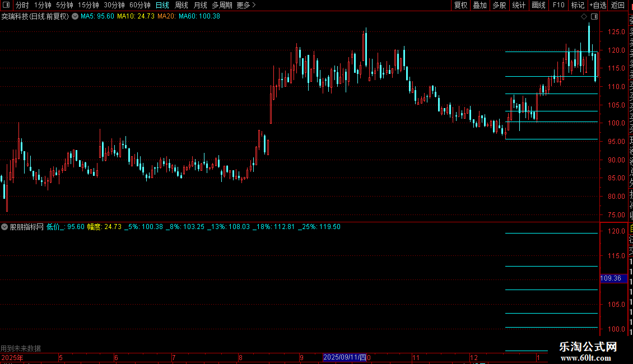Select the 30分钟 period

tap(114, 5)
